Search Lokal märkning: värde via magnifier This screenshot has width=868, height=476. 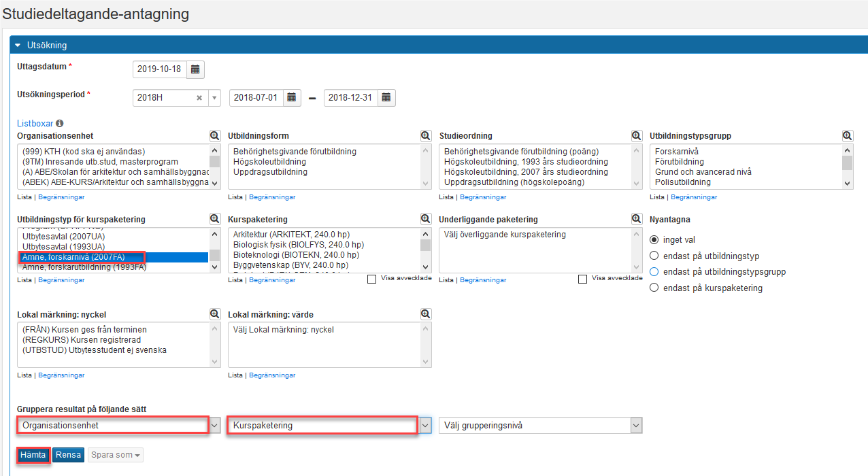point(426,314)
